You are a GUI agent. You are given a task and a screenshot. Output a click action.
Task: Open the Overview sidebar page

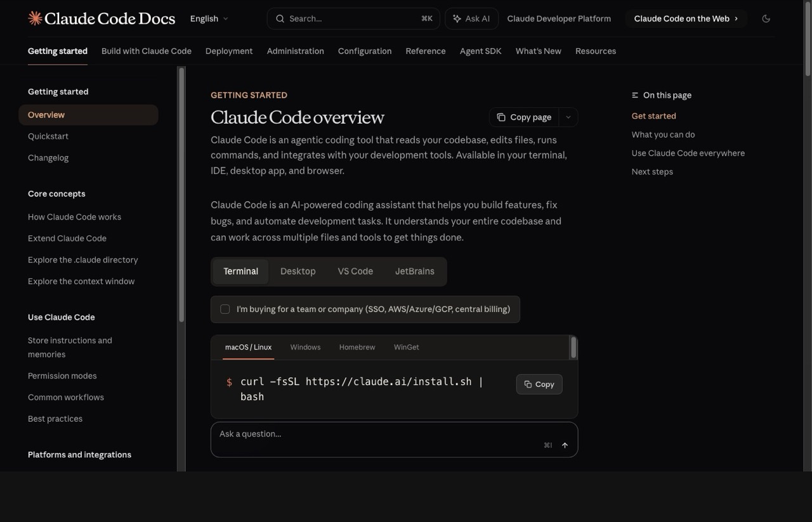click(x=88, y=115)
